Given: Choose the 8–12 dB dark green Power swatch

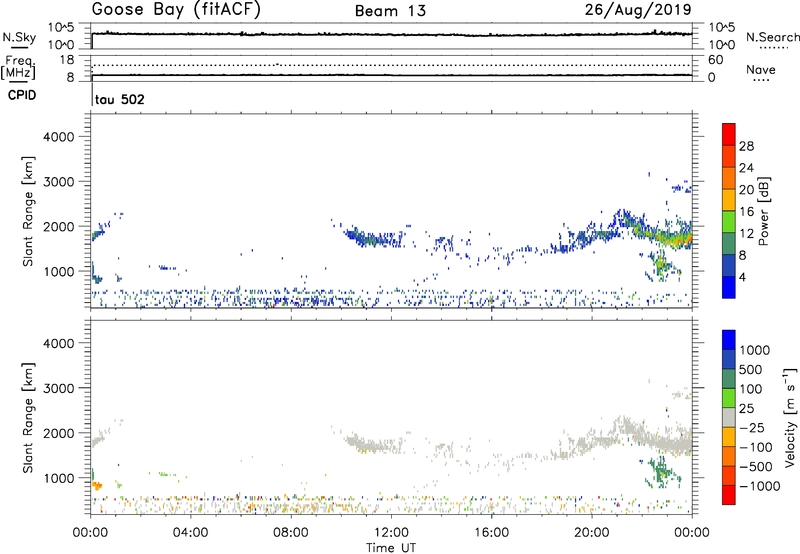Looking at the screenshot, I should pyautogui.click(x=729, y=243).
